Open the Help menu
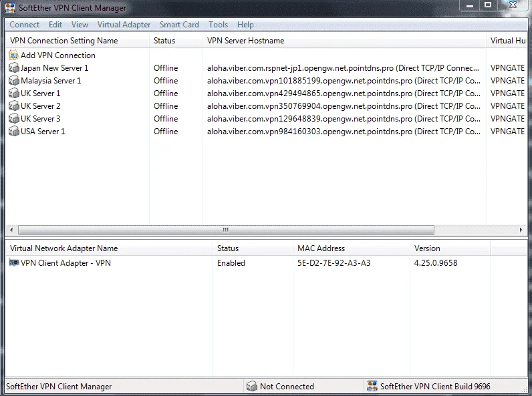This screenshot has width=532, height=396. click(x=245, y=25)
